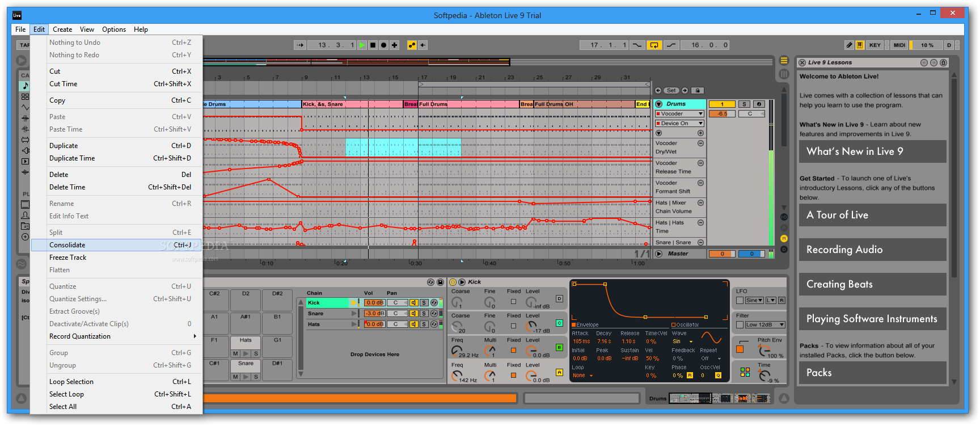Add automation lane with plus icon
Screen dimensions: 980x426
tap(700, 133)
